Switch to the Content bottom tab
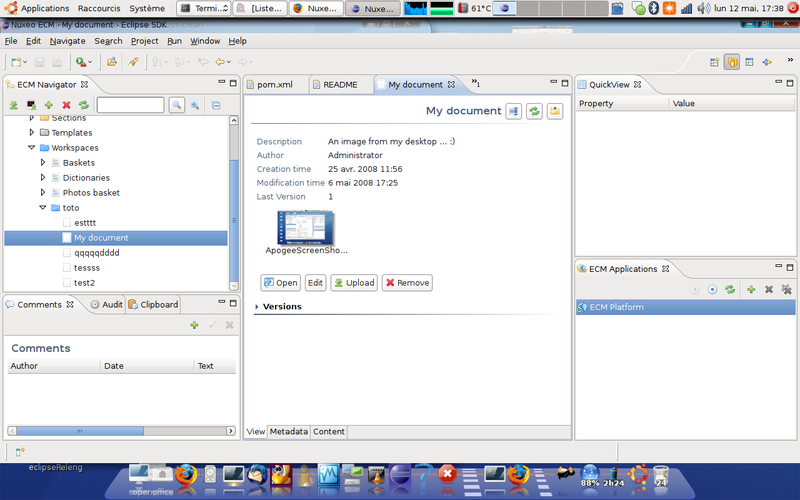This screenshot has height=500, width=800. pos(329,432)
